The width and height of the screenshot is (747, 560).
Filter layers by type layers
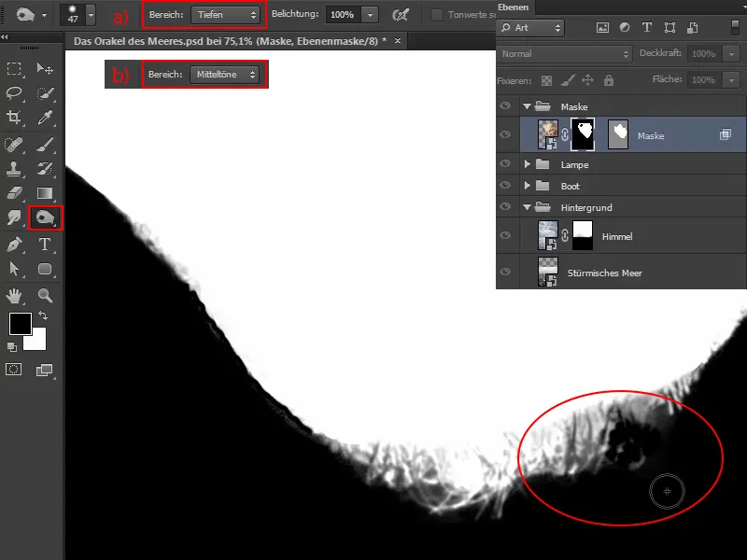647,28
